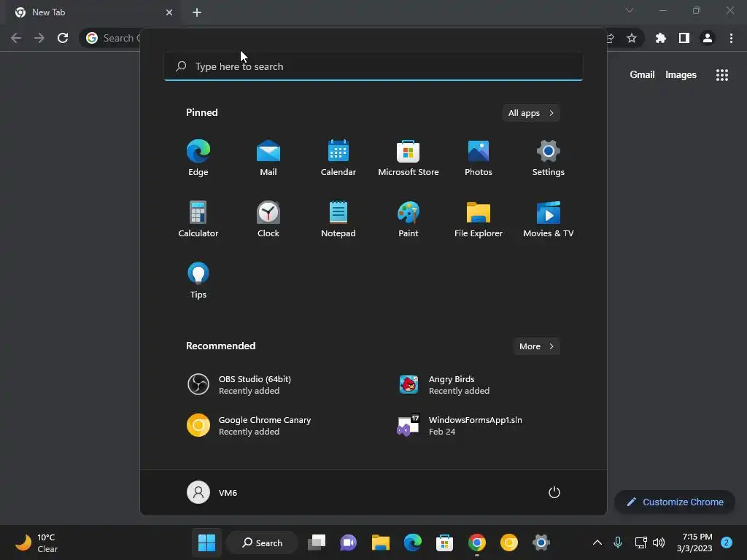
Task: Open the Calculator app
Action: (198, 219)
